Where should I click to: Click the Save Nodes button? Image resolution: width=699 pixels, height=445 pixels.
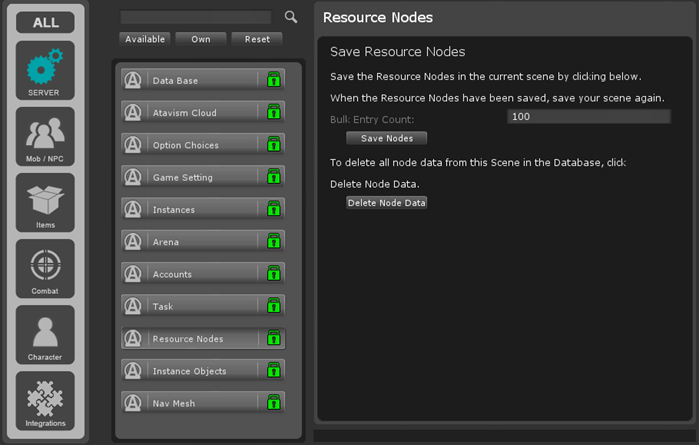[x=386, y=138]
